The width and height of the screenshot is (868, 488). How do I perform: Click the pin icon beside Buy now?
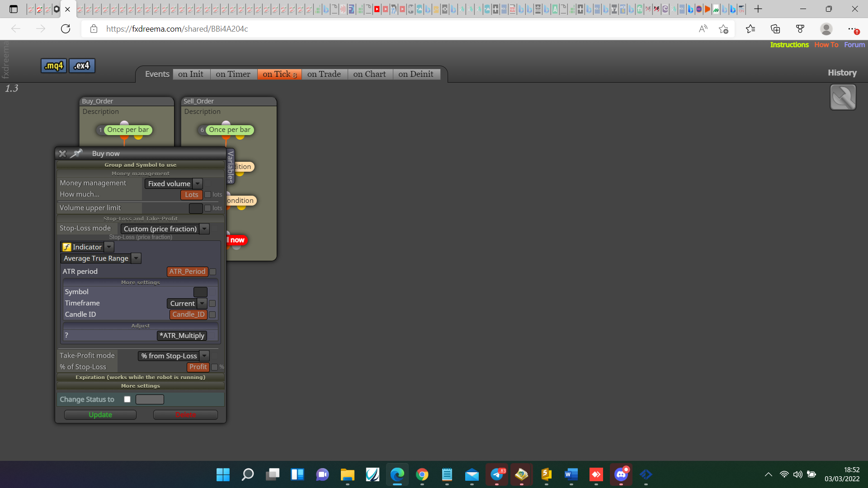76,154
